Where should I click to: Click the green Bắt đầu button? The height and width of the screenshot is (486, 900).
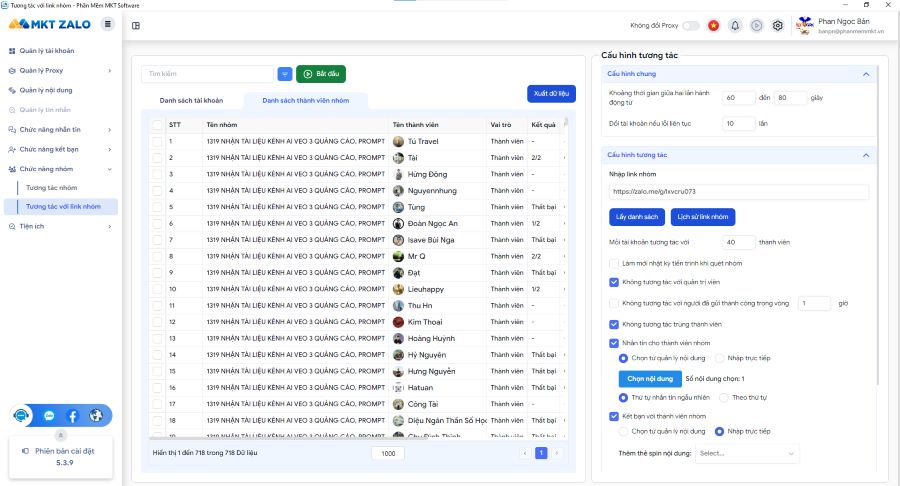coord(321,74)
